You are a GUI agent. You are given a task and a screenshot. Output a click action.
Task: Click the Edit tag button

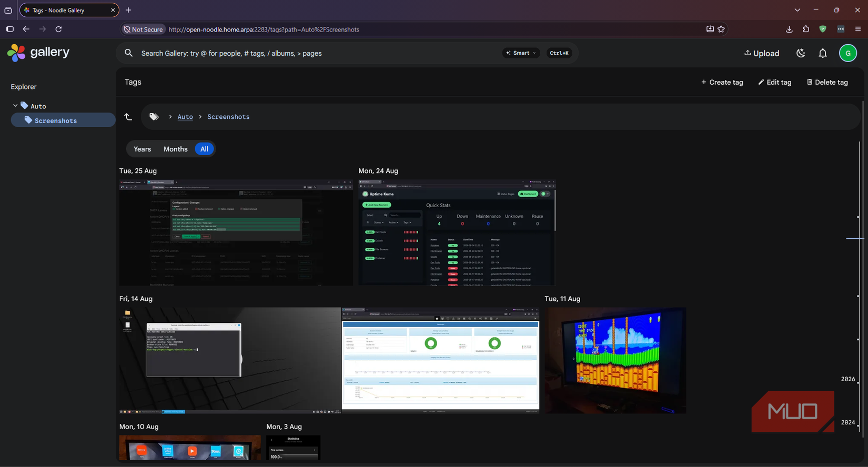(x=774, y=82)
